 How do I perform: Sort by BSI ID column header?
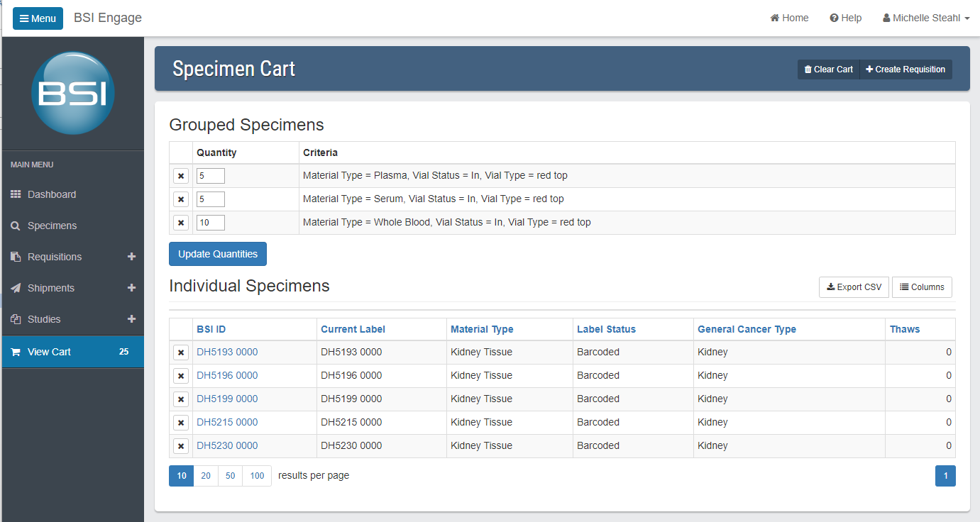(x=211, y=329)
